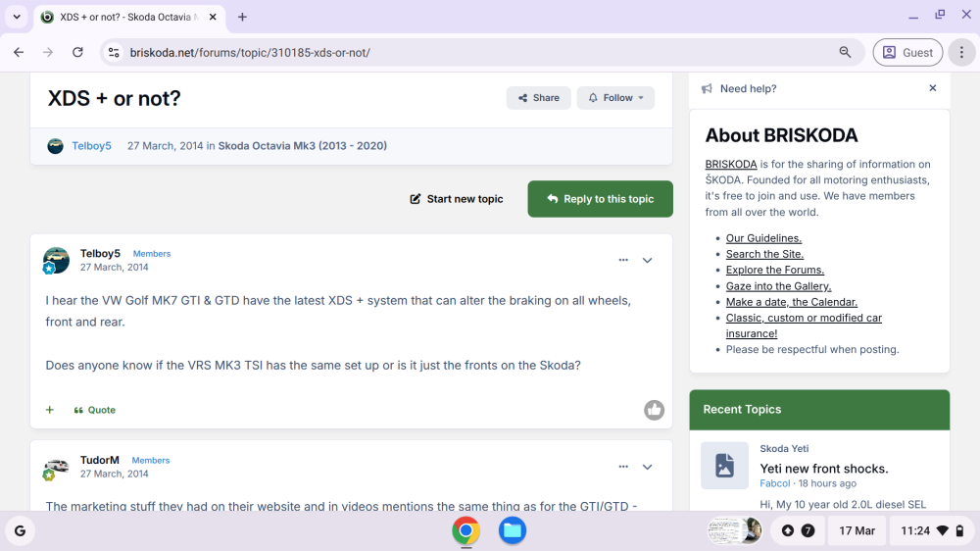Viewport: 980px width, 551px height.
Task: Open Make a date, the Calendar link
Action: [791, 301]
